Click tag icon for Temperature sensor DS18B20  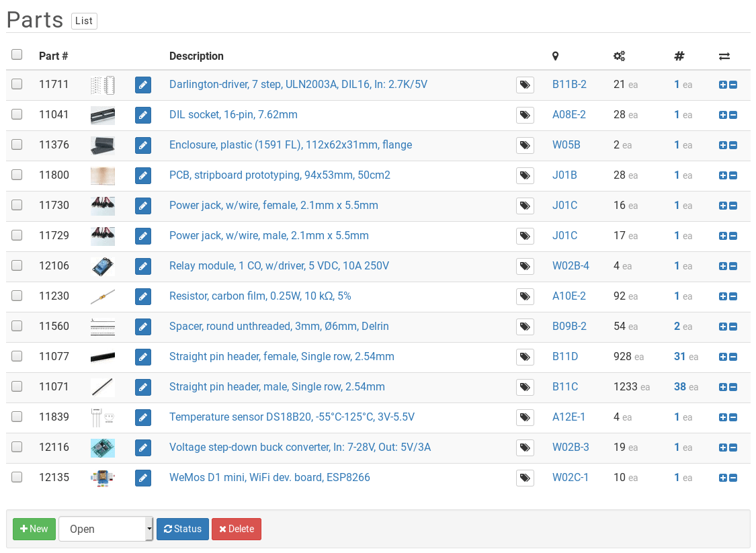(x=525, y=417)
